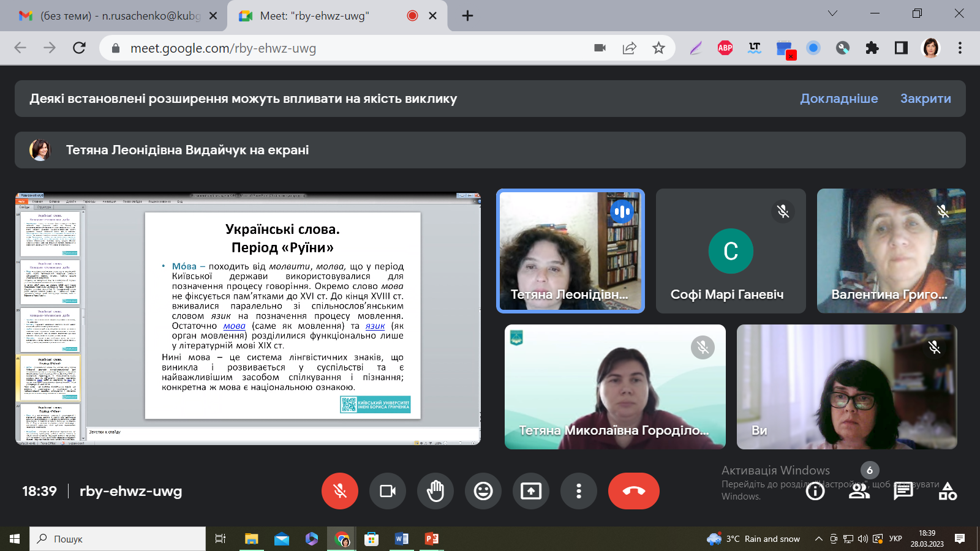Open the emoji reactions button
This screenshot has width=980, height=551.
coord(483,491)
